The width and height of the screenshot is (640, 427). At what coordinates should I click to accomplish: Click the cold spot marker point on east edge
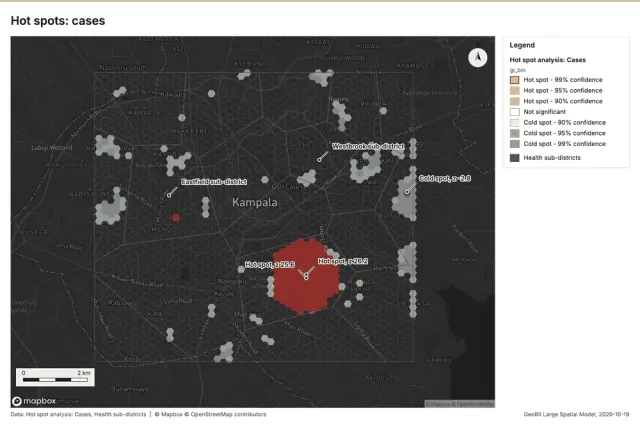[x=407, y=192]
